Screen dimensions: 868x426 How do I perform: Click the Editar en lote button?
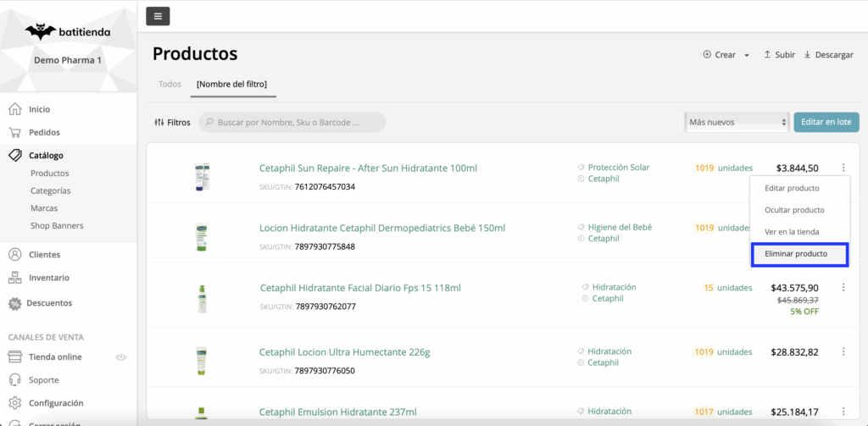pyautogui.click(x=826, y=122)
